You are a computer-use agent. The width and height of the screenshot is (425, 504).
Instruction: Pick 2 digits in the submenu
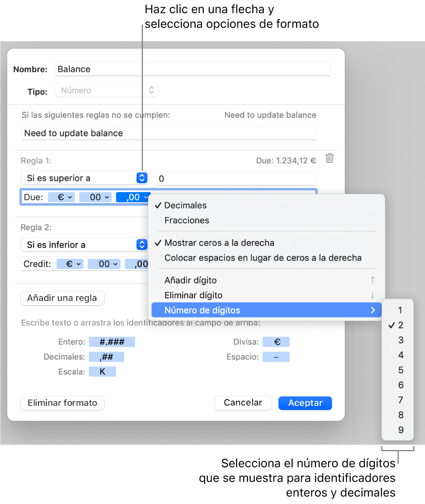[397, 325]
